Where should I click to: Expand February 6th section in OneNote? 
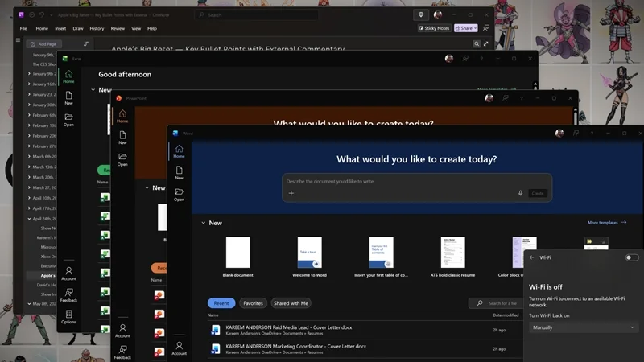(x=29, y=115)
